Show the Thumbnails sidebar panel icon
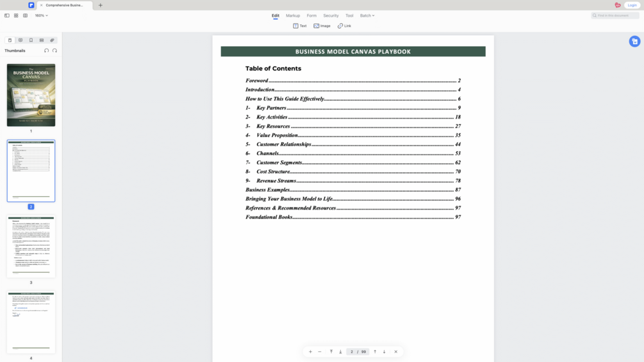 [10, 40]
